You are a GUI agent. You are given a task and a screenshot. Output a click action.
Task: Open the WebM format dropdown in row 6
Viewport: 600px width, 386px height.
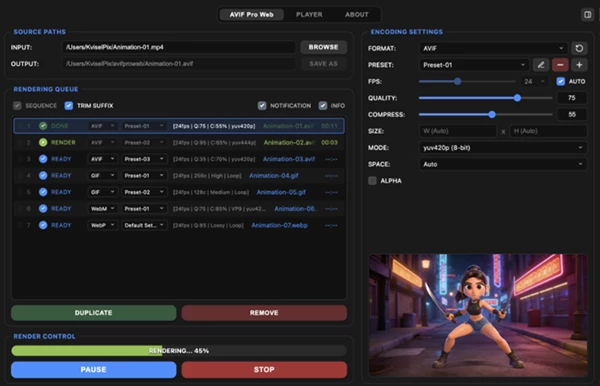[x=103, y=208]
